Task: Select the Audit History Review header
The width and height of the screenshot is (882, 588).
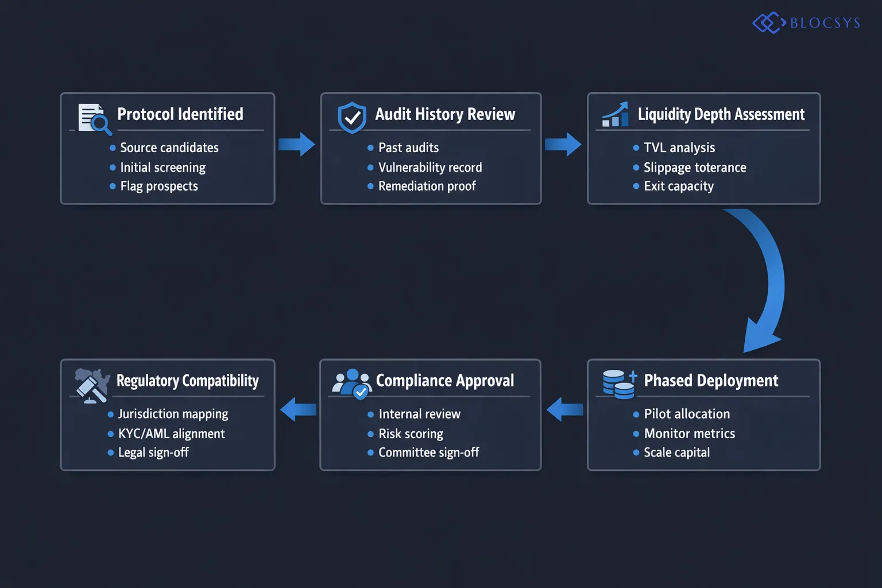Action: (x=446, y=114)
